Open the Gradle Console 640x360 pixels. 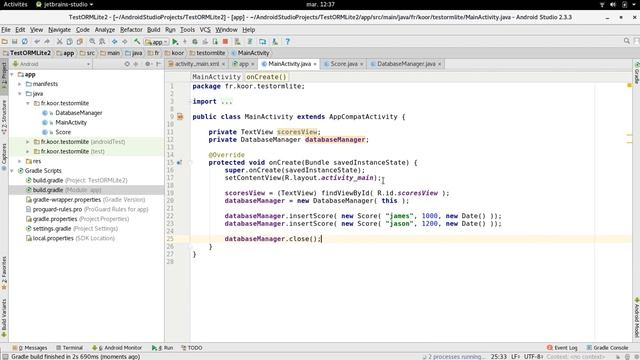tap(607, 348)
